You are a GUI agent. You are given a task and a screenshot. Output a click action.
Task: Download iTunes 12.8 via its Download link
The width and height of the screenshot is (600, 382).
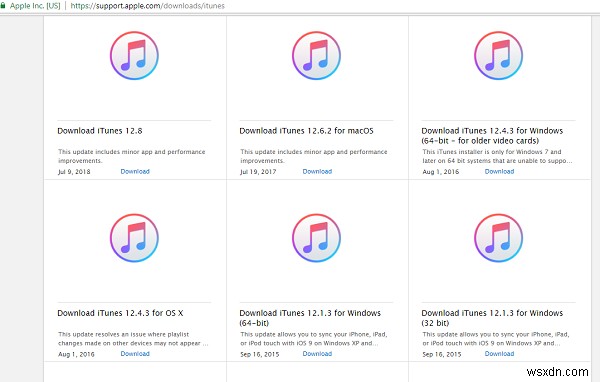135,171
